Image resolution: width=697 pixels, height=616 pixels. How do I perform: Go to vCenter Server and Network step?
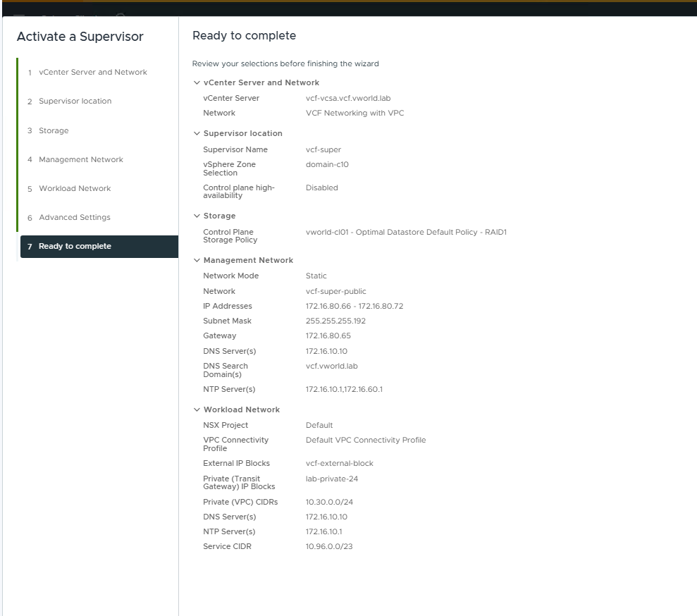[93, 72]
